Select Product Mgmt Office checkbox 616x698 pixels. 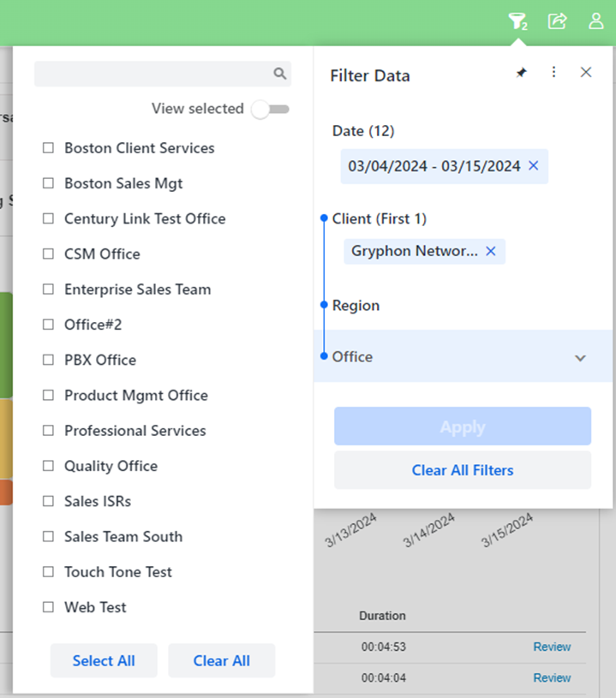(x=48, y=396)
